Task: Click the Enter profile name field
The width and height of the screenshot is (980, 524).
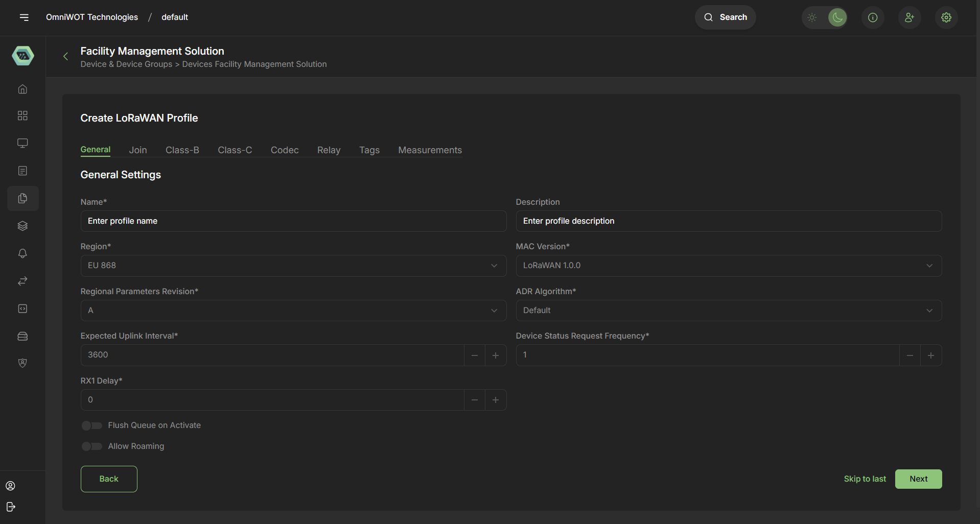Action: (x=293, y=221)
